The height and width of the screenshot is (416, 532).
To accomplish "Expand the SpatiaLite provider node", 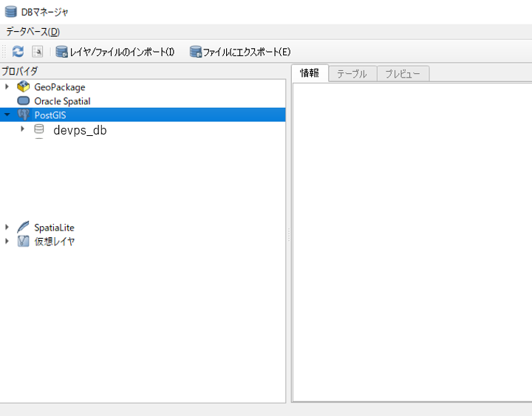I will [7, 228].
